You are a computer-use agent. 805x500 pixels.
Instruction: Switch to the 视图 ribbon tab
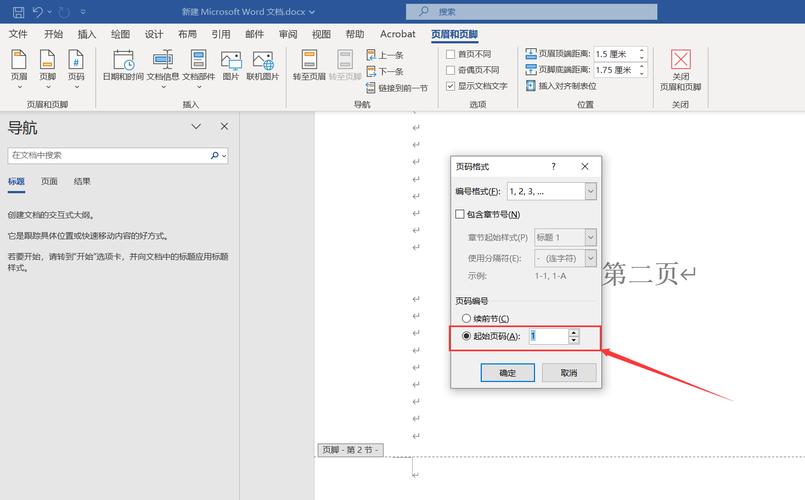click(x=321, y=34)
